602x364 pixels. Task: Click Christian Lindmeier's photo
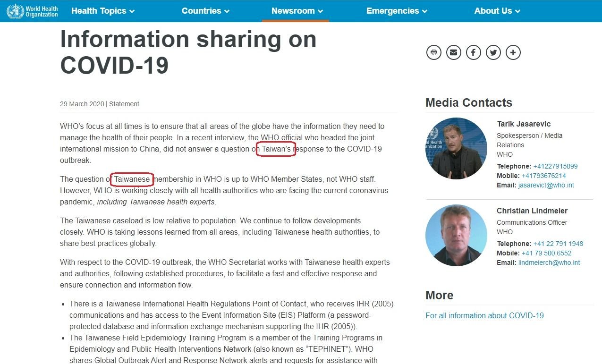456,235
